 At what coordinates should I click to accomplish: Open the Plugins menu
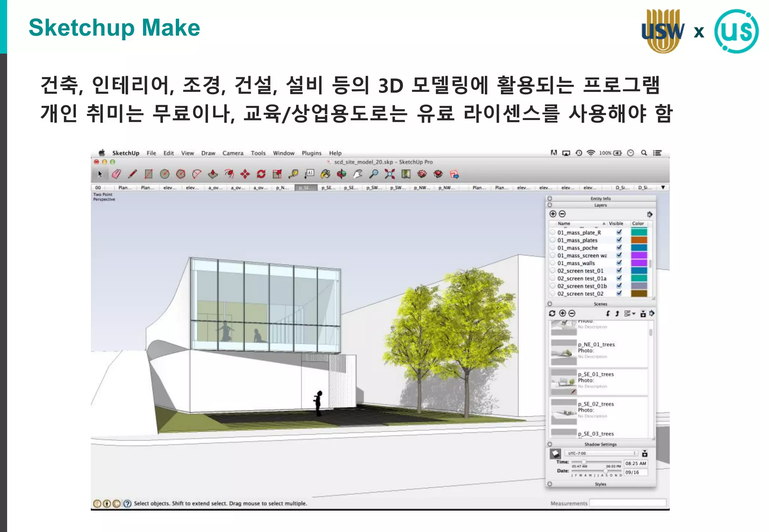pyautogui.click(x=312, y=153)
